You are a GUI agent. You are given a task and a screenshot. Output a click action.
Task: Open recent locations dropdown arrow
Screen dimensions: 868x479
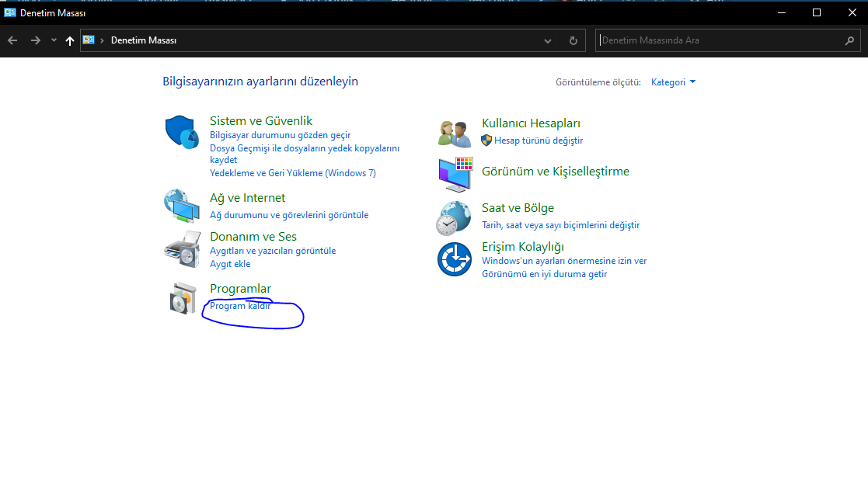pos(54,40)
